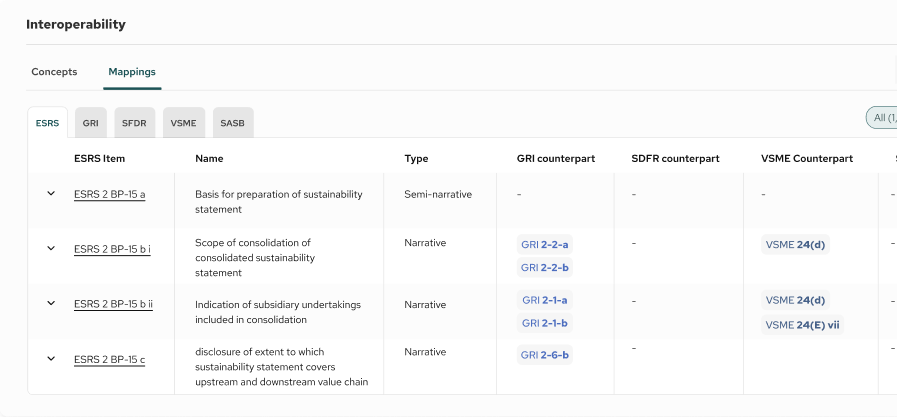Click the SDFR counterpart column header
This screenshot has height=417, width=897.
676,158
